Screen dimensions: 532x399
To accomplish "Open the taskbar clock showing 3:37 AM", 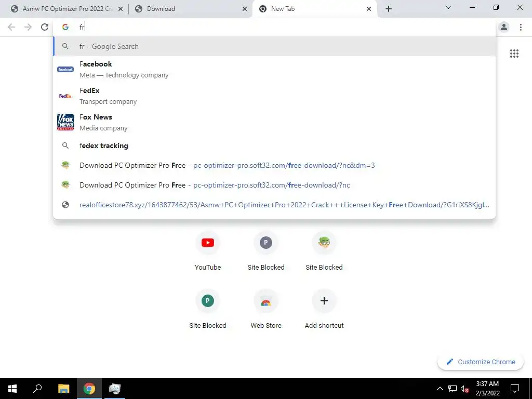I will pos(487,389).
